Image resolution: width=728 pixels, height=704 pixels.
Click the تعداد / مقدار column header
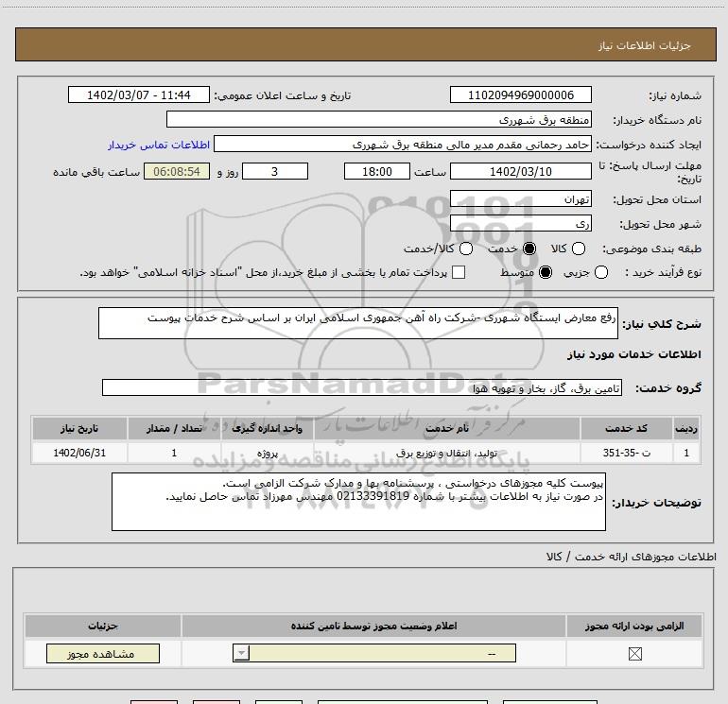pos(174,428)
